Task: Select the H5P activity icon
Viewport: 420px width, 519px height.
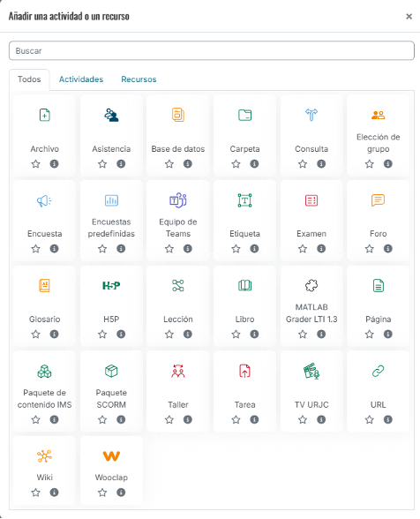Action: [x=111, y=285]
